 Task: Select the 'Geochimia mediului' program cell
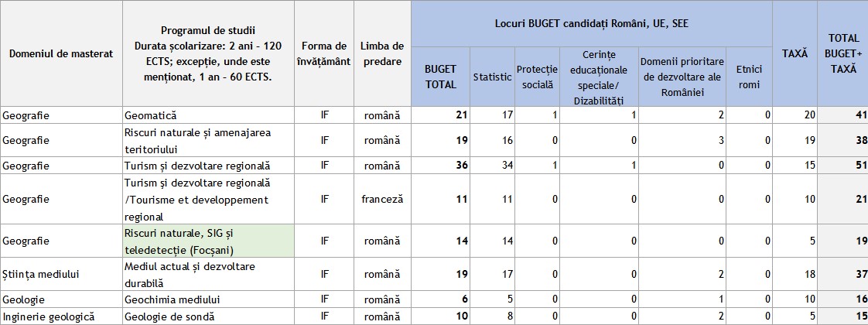tap(208, 299)
